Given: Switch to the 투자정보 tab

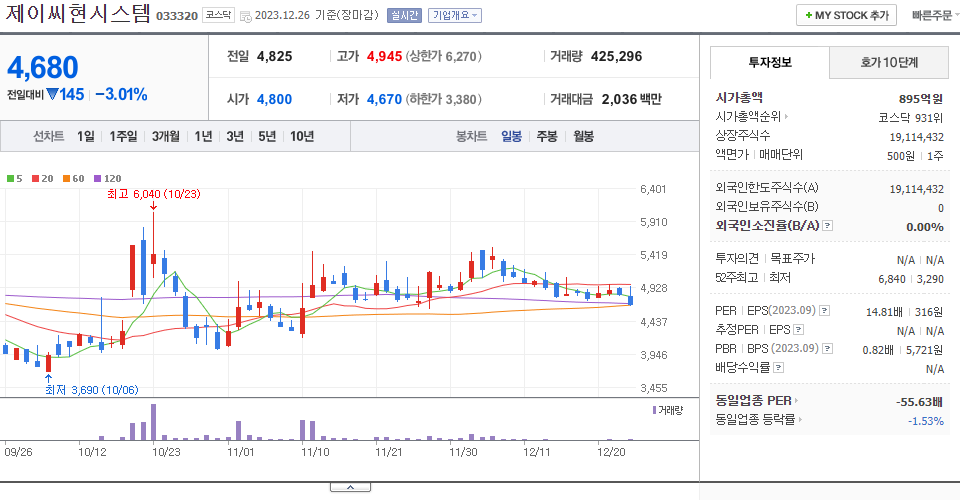Looking at the screenshot, I should coord(770,62).
